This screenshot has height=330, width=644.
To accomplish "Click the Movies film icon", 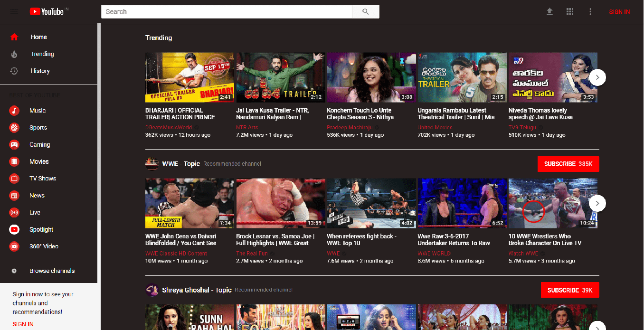I will coord(14,161).
